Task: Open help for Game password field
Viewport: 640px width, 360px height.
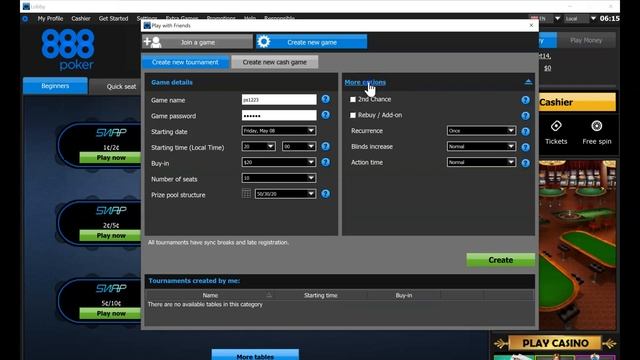Action: [x=325, y=115]
